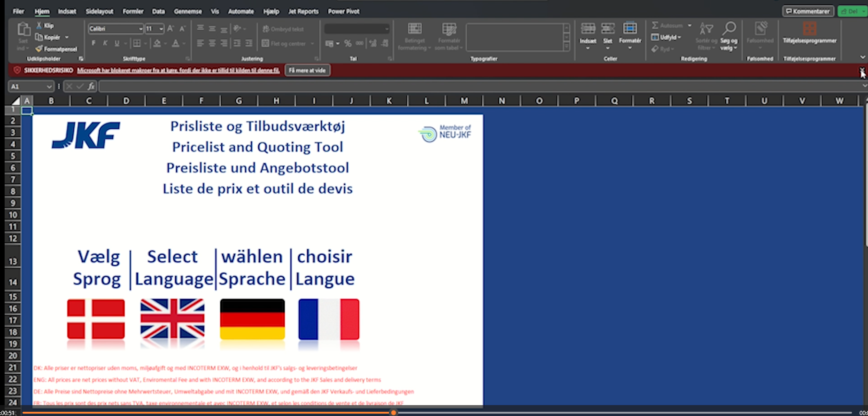Viewport: 868px width, 416px height.
Task: Click the Klip (cut) scissors icon
Action: [x=39, y=26]
